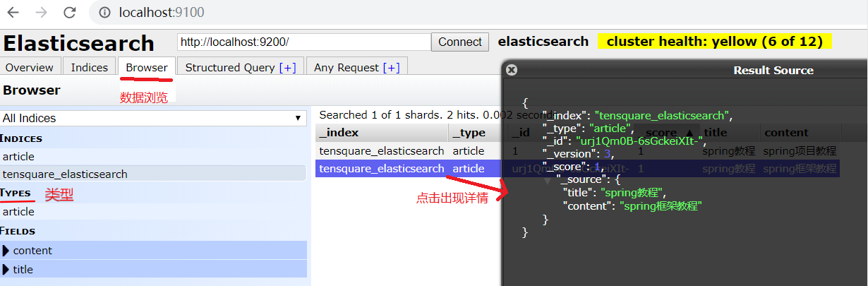Expand the title field

coord(153,269)
